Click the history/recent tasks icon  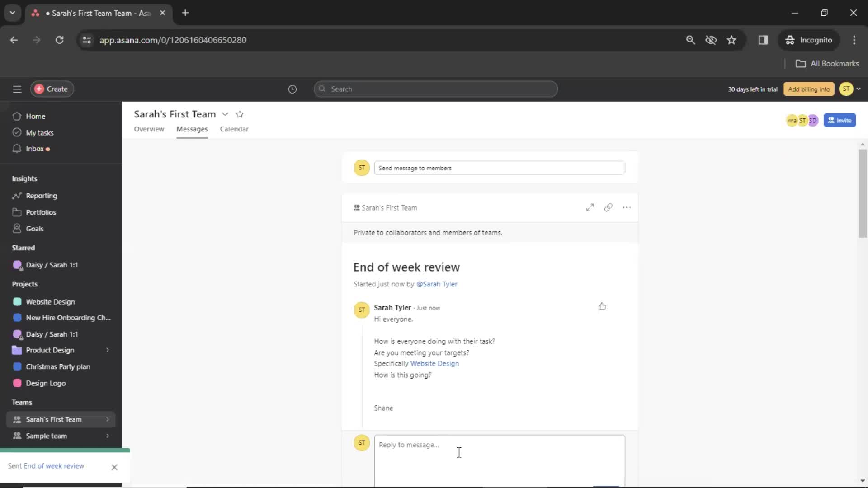coord(292,89)
